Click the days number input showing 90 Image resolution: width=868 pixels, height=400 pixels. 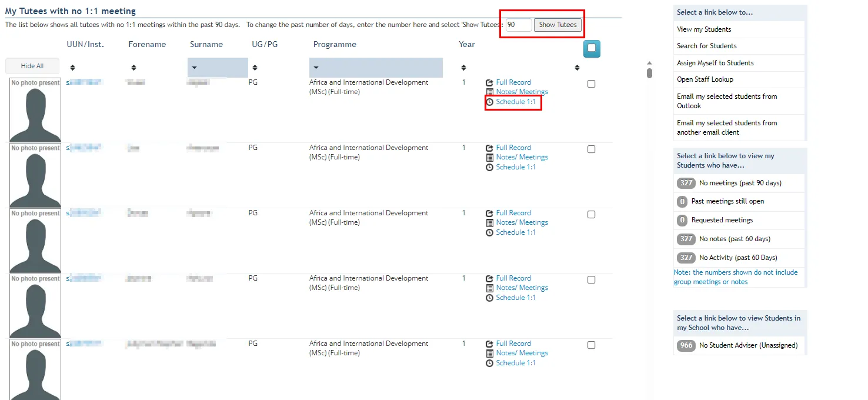[x=517, y=25]
